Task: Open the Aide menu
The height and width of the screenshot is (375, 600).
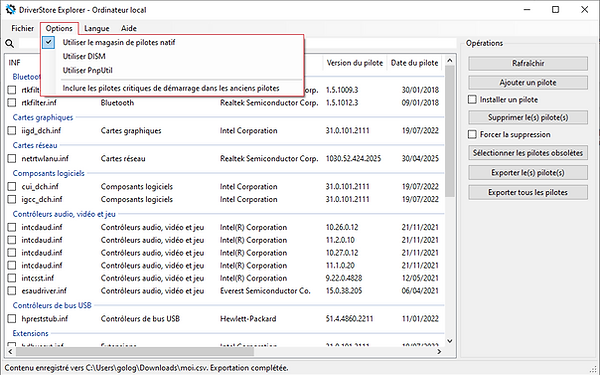Action: (129, 28)
